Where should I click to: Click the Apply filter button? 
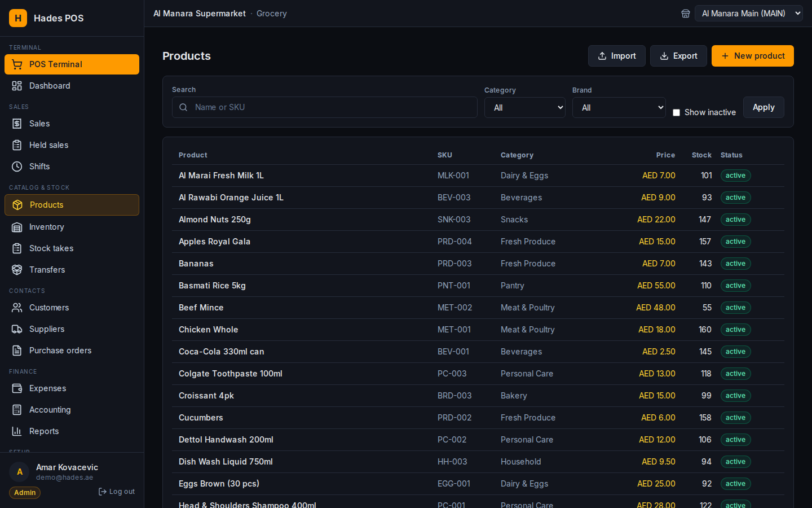[x=764, y=107]
